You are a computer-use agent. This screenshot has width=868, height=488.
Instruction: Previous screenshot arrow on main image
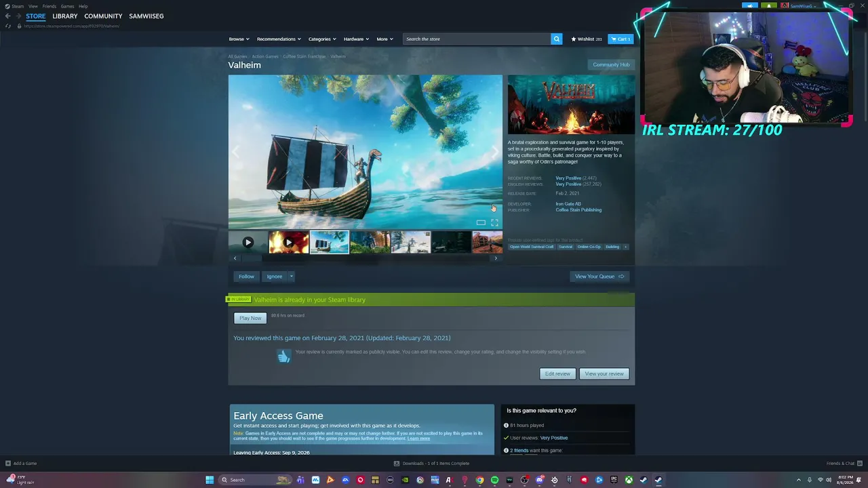pyautogui.click(x=236, y=152)
